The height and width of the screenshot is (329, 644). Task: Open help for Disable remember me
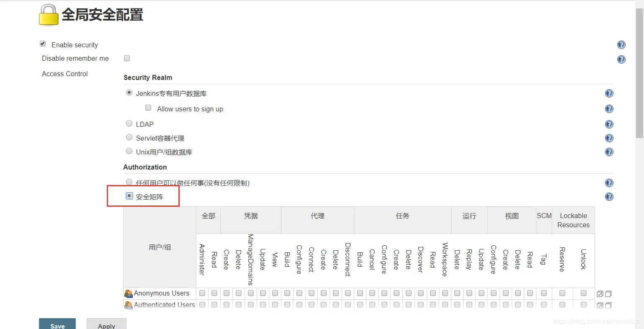click(x=621, y=59)
